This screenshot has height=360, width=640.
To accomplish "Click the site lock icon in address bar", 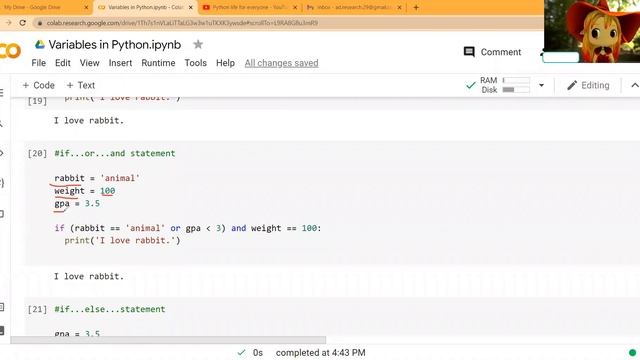I will coord(40,23).
